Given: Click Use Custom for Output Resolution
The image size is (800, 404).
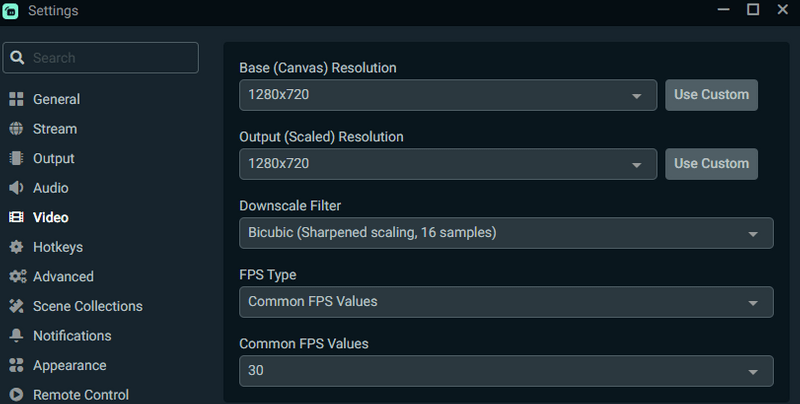Looking at the screenshot, I should tap(711, 164).
